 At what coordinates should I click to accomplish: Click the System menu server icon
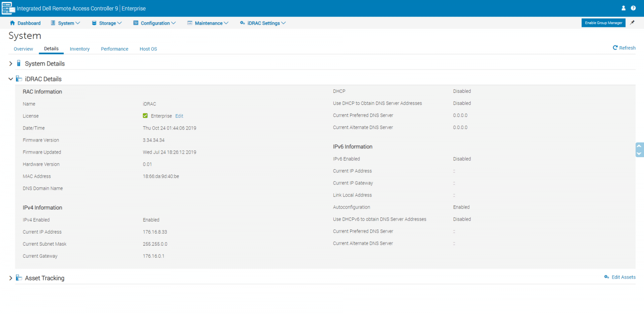click(x=53, y=23)
